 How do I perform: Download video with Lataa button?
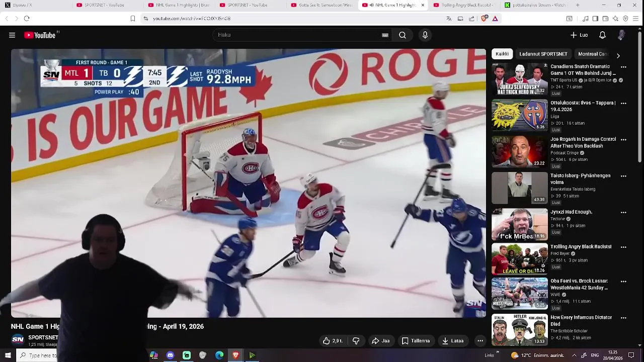pyautogui.click(x=453, y=341)
